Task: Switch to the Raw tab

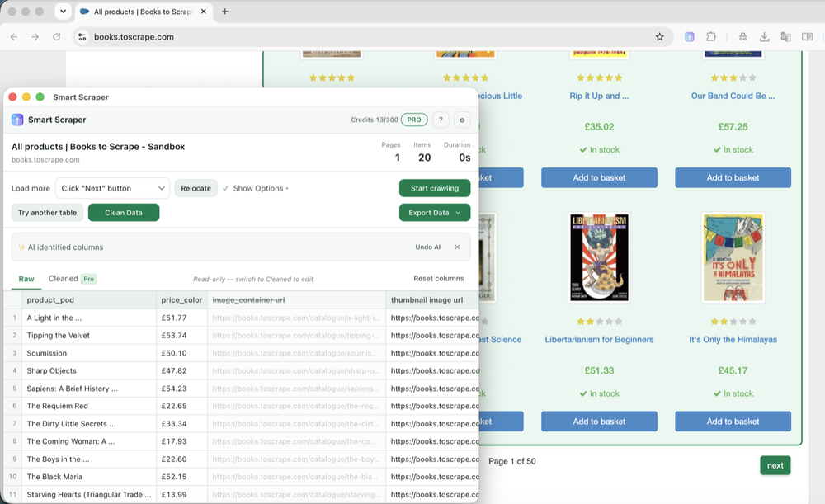Action: [26, 279]
